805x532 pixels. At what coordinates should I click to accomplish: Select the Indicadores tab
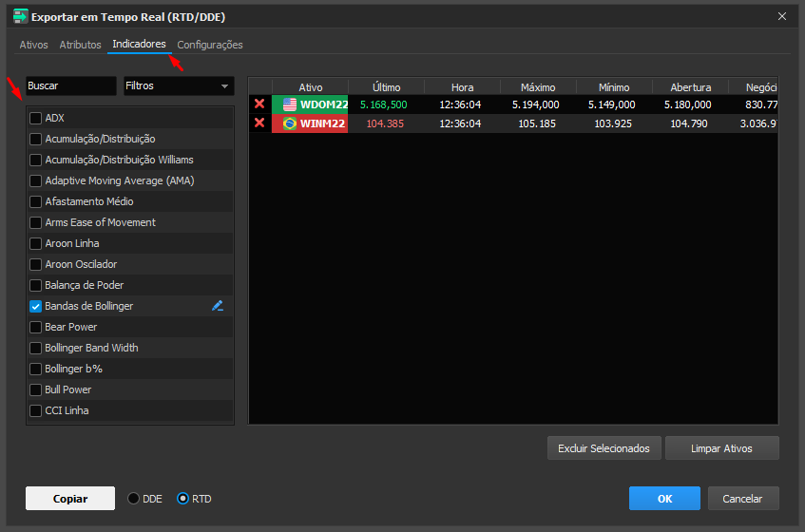pos(139,44)
